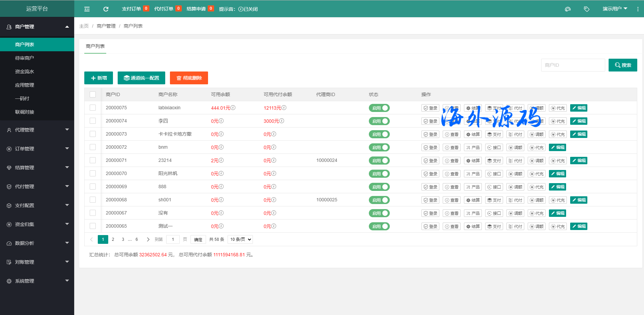The image size is (644, 315).
Task: Open the 演示用户 user dropdown
Action: (x=615, y=9)
